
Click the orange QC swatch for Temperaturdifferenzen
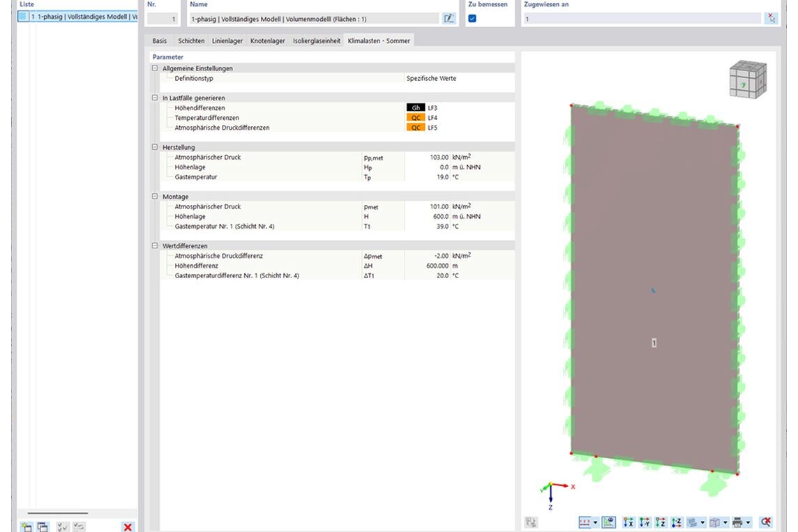pyautogui.click(x=416, y=118)
